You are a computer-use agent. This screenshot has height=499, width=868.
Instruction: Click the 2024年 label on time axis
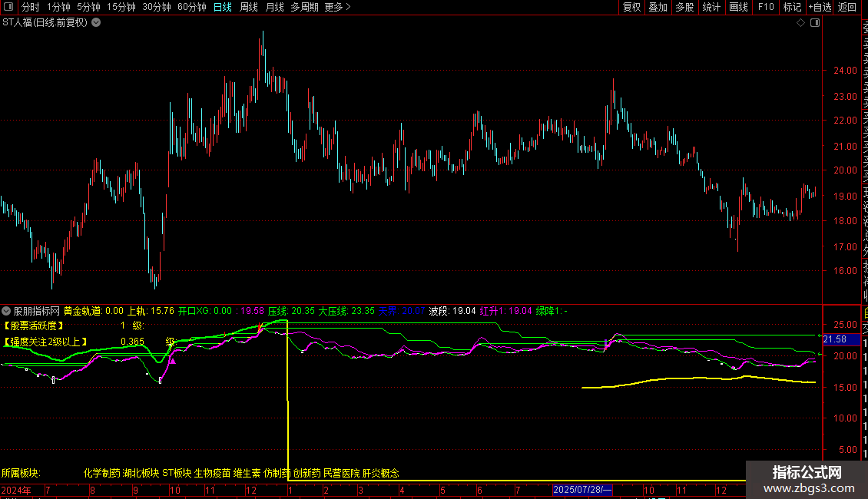coord(16,490)
